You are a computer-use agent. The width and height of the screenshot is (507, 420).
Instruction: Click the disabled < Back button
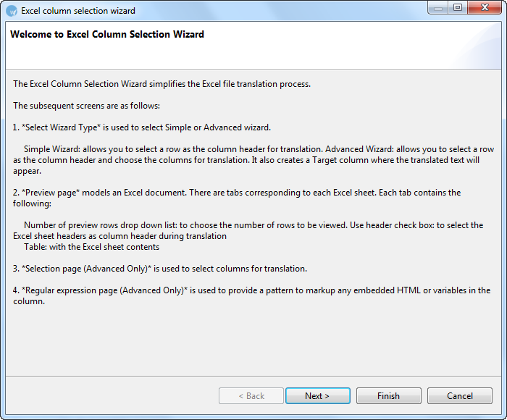[251, 396]
